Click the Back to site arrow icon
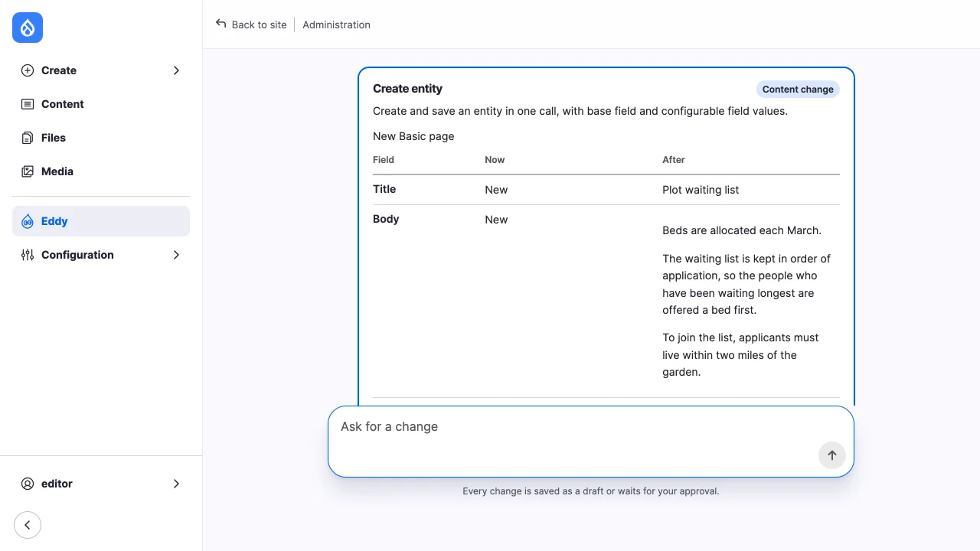This screenshot has height=551, width=980. coord(221,24)
